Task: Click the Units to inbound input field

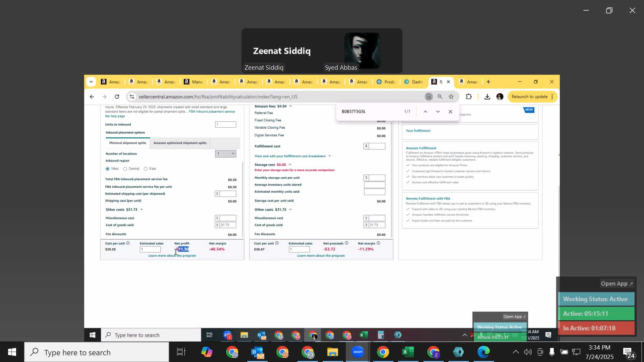Action: (225, 125)
